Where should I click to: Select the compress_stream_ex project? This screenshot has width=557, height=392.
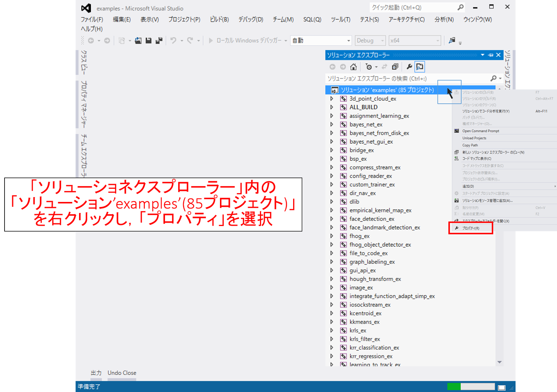pyautogui.click(x=375, y=167)
